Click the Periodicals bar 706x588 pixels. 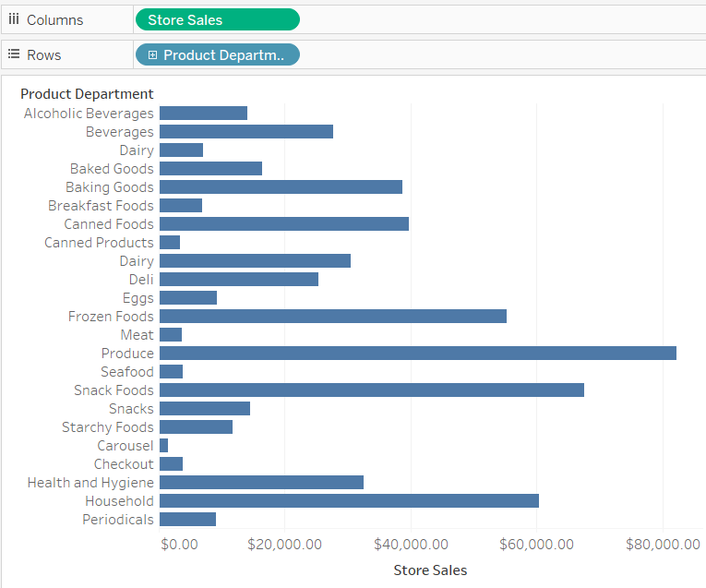click(x=187, y=520)
